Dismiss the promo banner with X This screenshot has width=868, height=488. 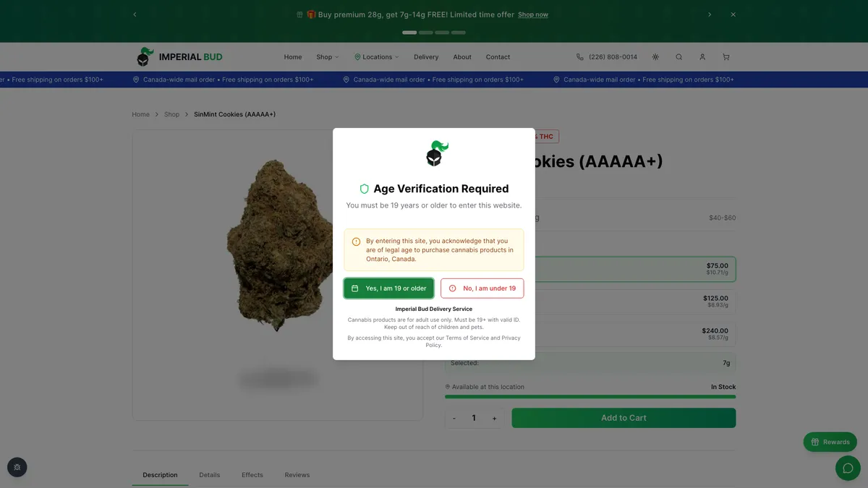(733, 14)
